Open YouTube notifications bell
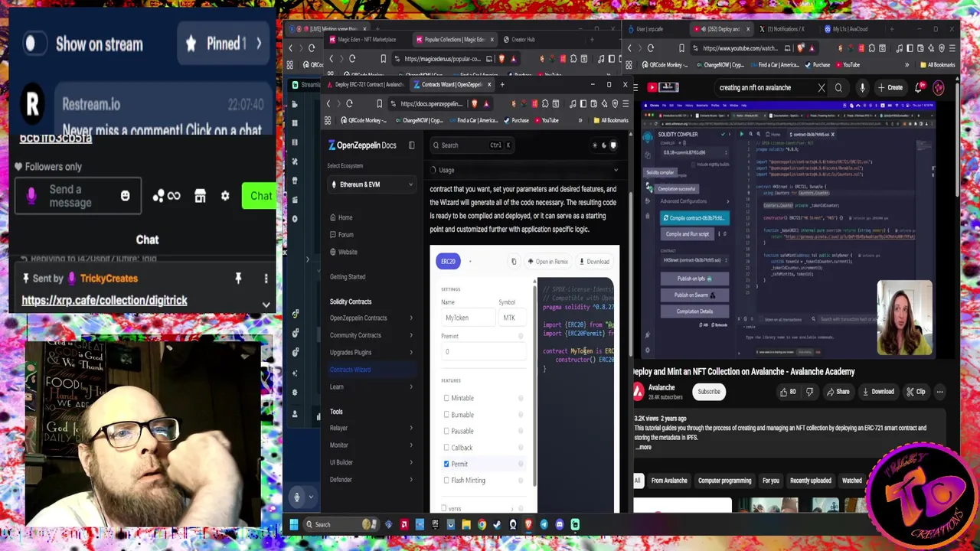980x551 pixels. (x=920, y=87)
